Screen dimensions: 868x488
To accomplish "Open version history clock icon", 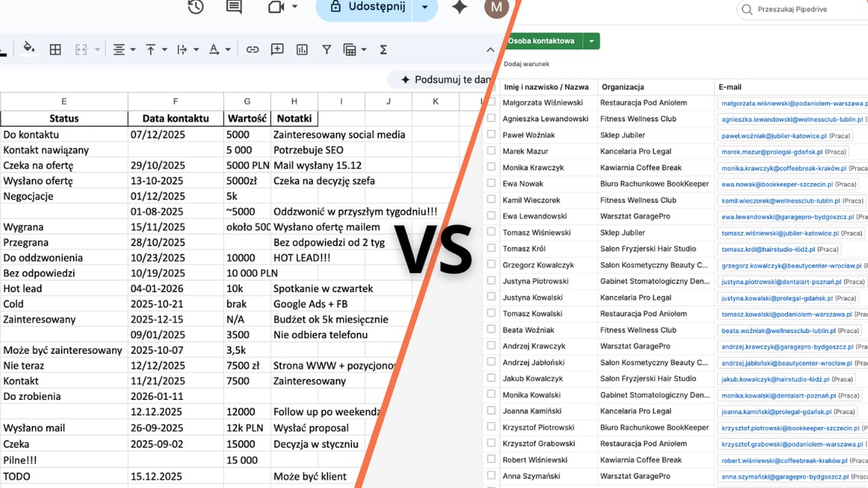I will click(196, 8).
